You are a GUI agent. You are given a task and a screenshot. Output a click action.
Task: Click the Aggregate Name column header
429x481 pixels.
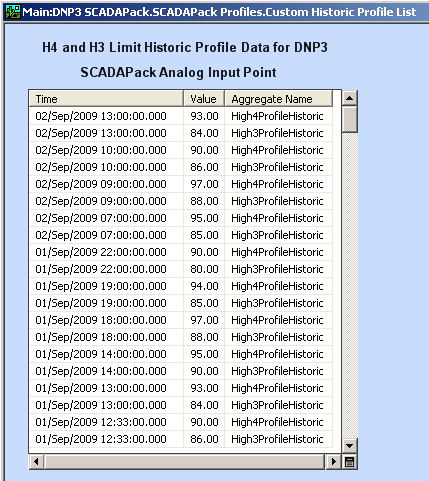point(279,99)
